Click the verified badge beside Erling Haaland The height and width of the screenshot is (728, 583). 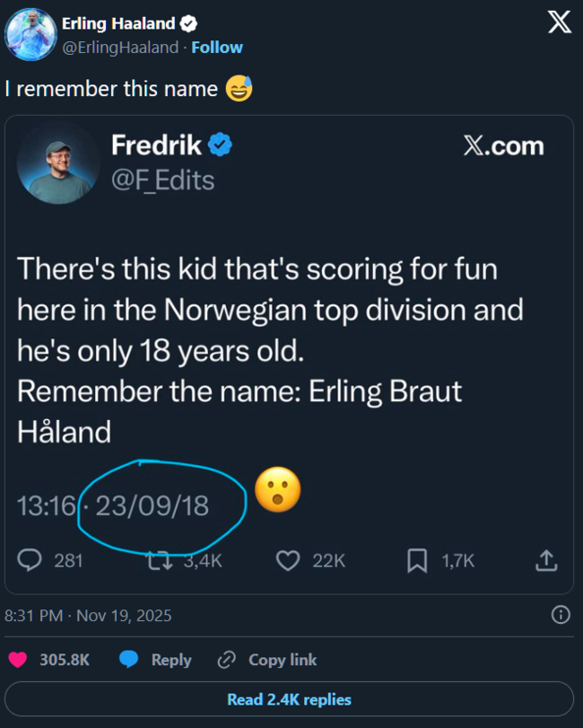[190, 24]
